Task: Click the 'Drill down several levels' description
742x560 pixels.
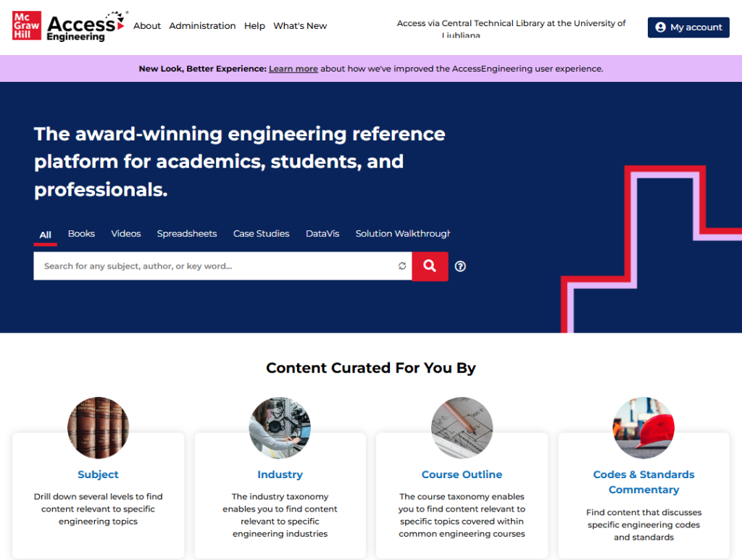Action: pyautogui.click(x=98, y=509)
